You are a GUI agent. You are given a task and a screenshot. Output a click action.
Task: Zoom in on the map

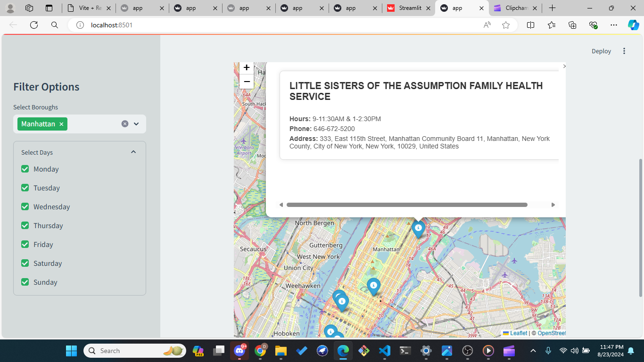[247, 68]
